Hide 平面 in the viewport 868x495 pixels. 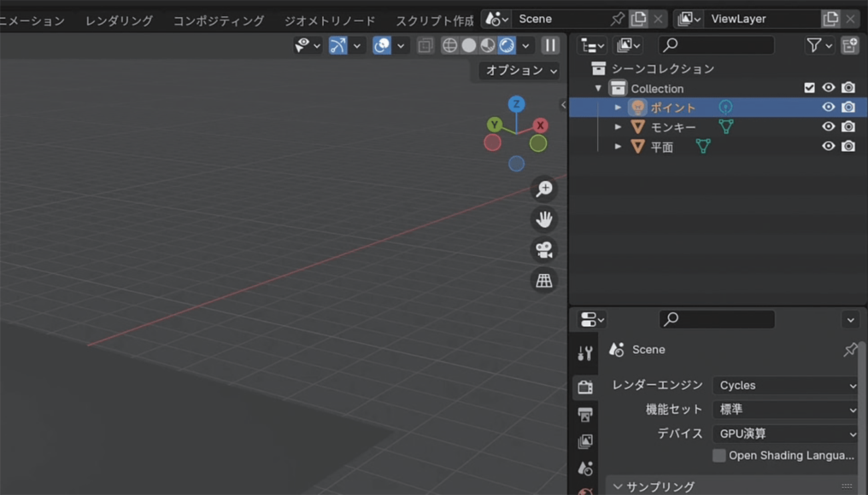(829, 146)
